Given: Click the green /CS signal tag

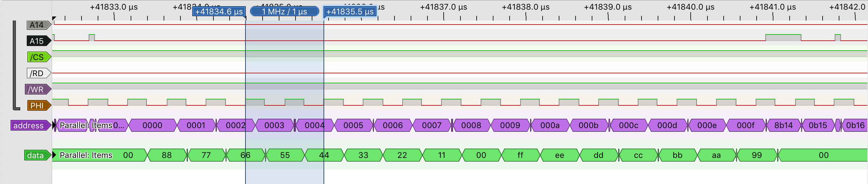Looking at the screenshot, I should tap(38, 57).
